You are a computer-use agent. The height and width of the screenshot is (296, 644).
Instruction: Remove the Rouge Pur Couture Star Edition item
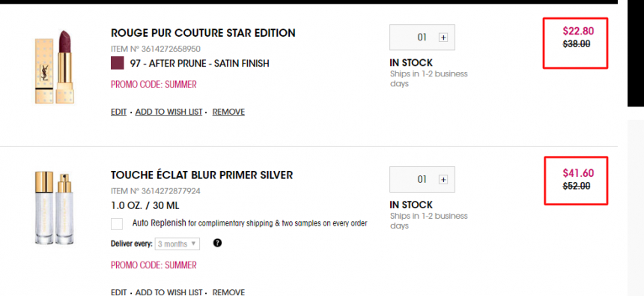point(228,112)
